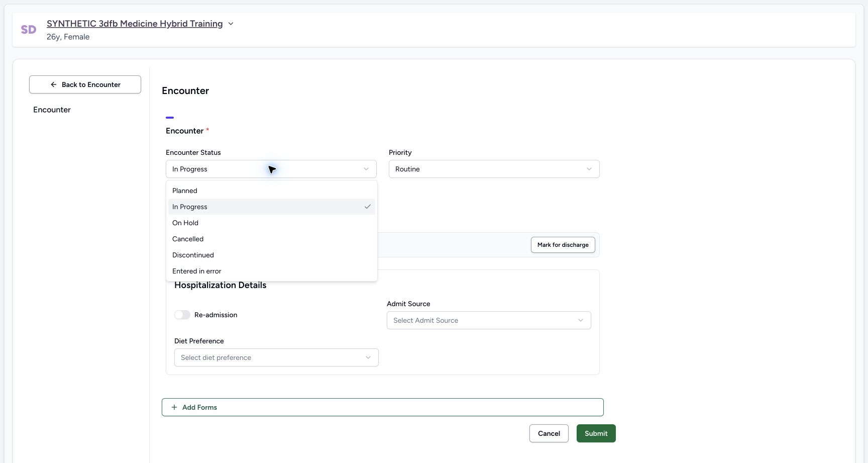Click the Back to Encounter button

85,84
